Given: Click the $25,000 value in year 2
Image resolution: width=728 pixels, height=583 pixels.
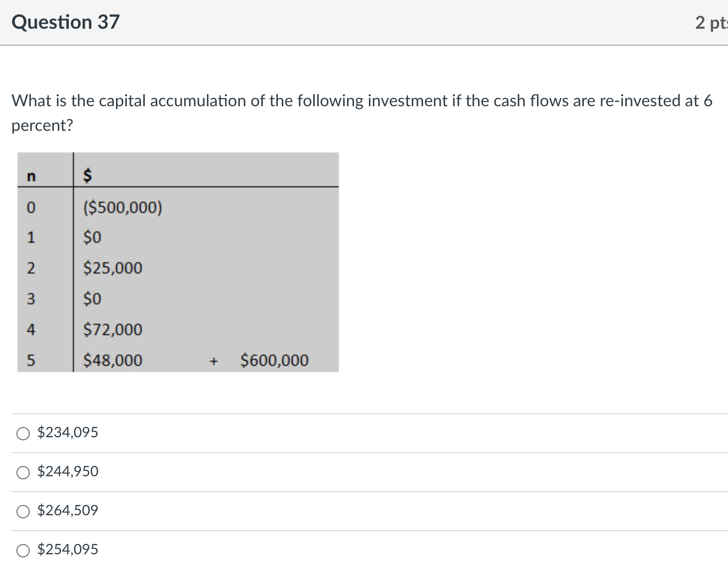Looking at the screenshot, I should click(x=112, y=268).
